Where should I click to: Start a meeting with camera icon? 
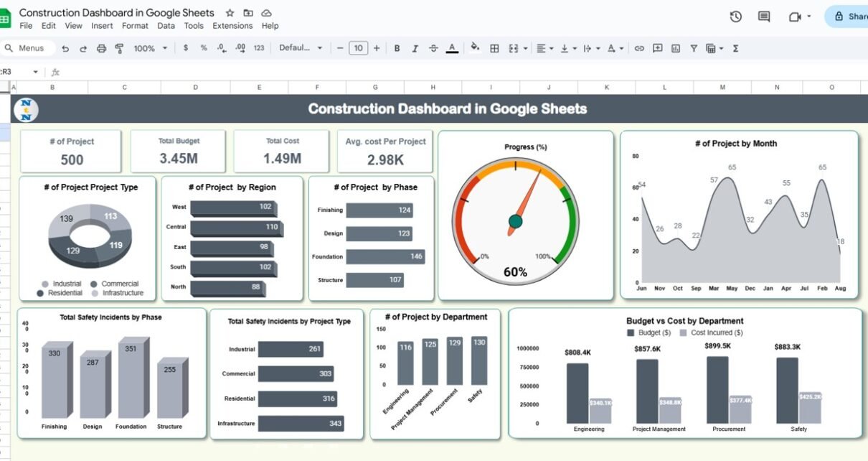pos(795,17)
